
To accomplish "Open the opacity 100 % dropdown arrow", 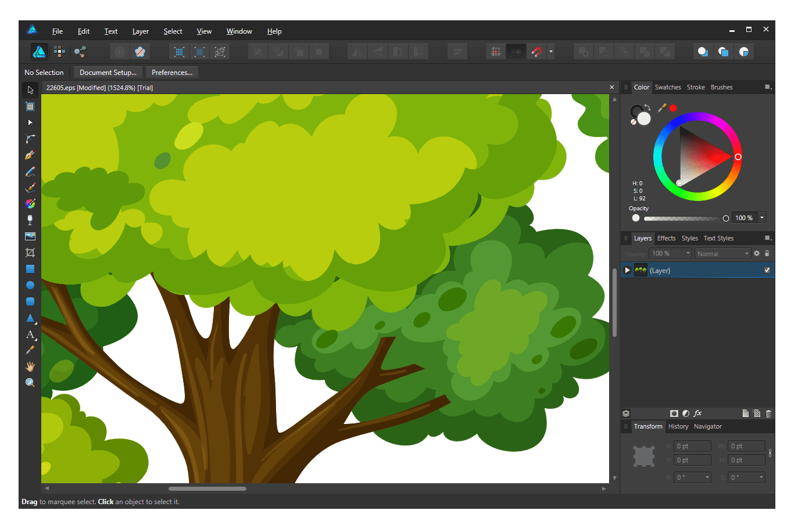I will [762, 218].
